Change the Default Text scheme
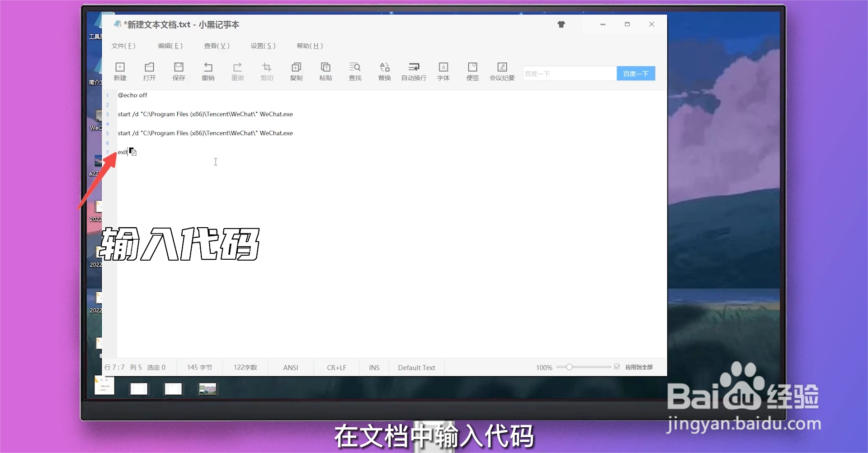Image resolution: width=868 pixels, height=453 pixels. [x=416, y=367]
